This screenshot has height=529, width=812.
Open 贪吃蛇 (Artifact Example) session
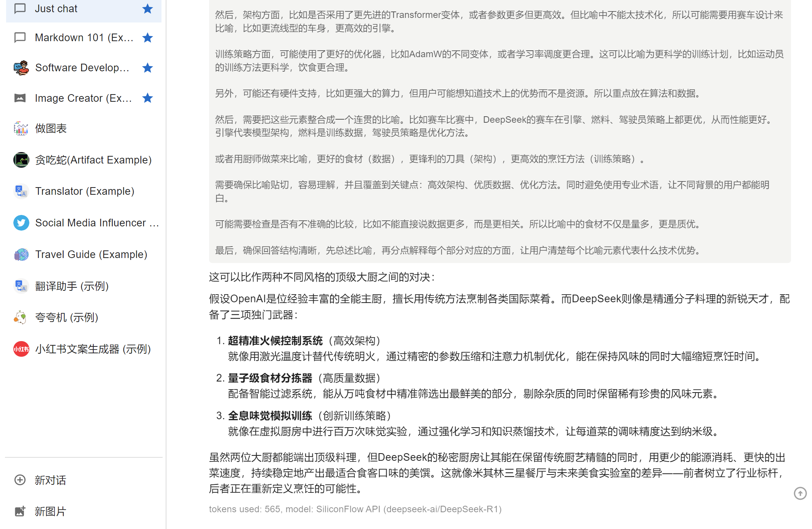click(x=93, y=160)
